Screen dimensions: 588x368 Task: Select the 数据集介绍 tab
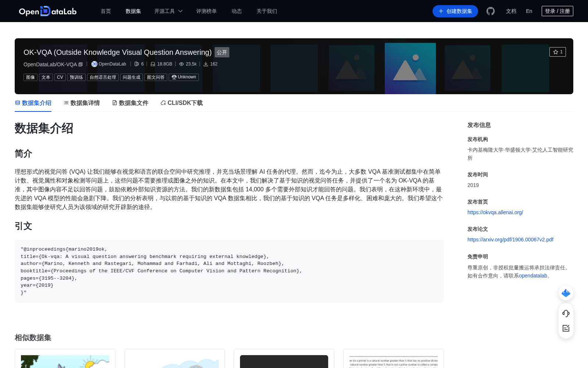pyautogui.click(x=33, y=103)
